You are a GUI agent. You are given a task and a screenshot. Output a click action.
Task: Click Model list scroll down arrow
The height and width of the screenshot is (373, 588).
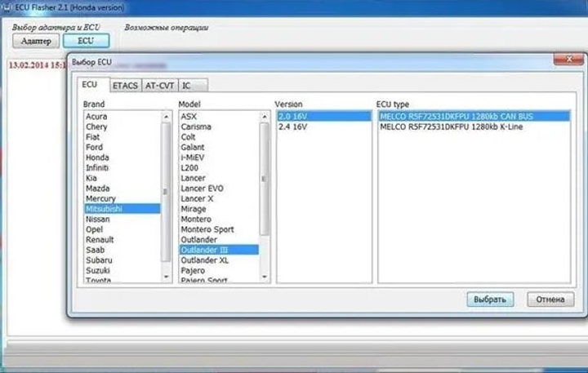tap(265, 277)
